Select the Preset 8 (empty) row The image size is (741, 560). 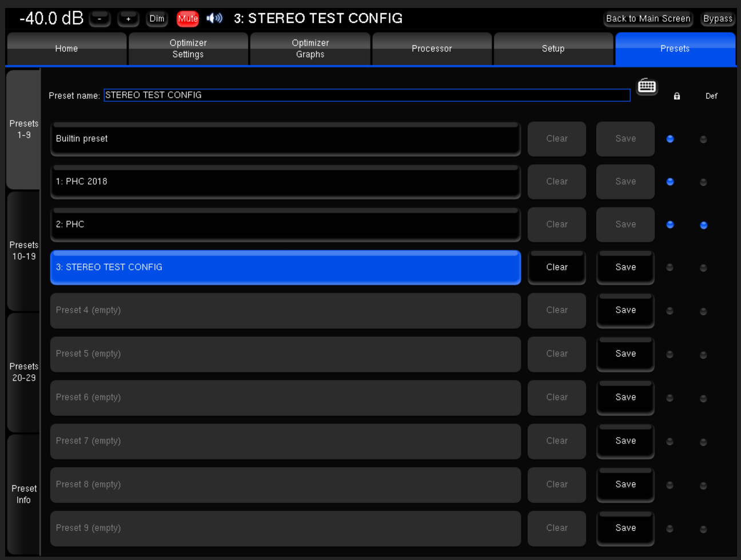[x=285, y=485]
